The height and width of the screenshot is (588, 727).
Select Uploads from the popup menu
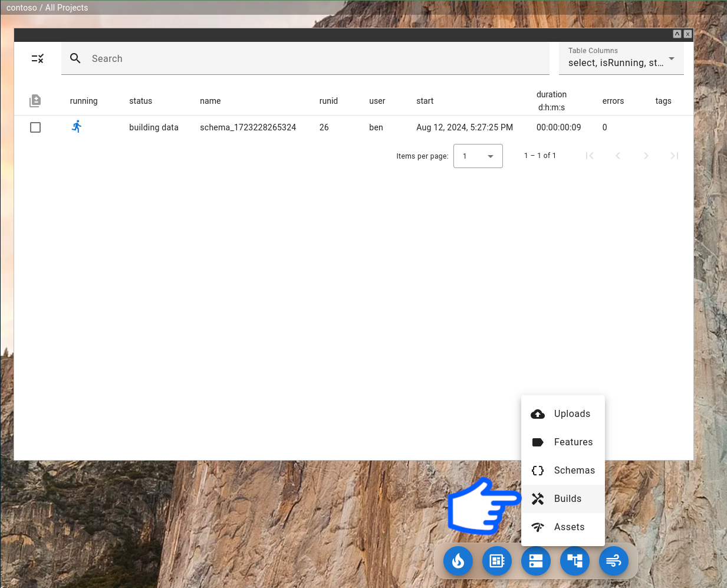(563, 414)
